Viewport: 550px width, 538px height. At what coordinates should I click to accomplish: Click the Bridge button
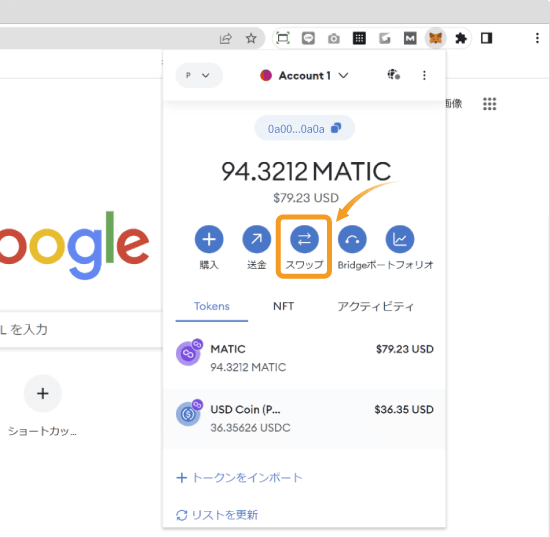point(352,239)
